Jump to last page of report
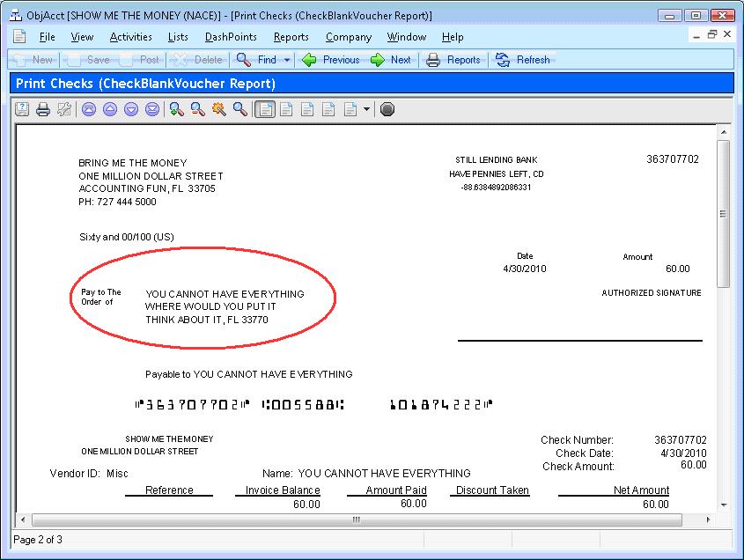 click(x=151, y=109)
